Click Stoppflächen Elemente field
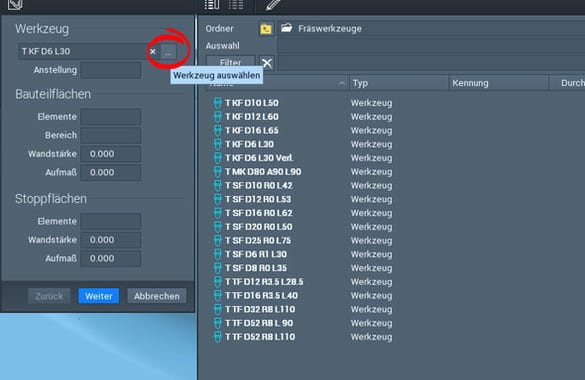Viewport: 585px width, 380px height. tap(110, 221)
